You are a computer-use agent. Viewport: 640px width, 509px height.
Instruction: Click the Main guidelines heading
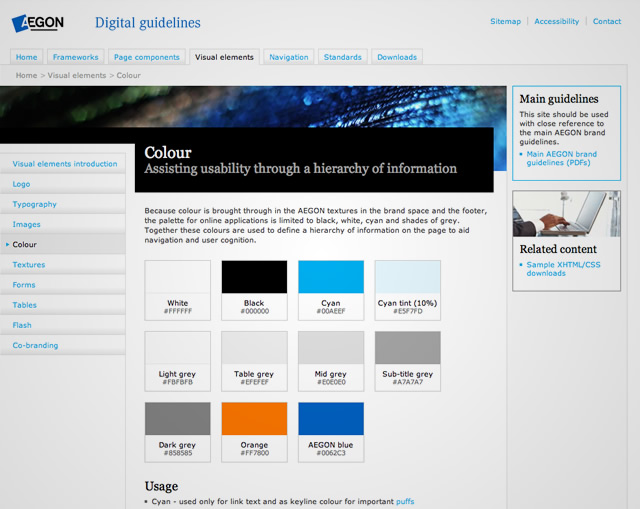[x=559, y=99]
